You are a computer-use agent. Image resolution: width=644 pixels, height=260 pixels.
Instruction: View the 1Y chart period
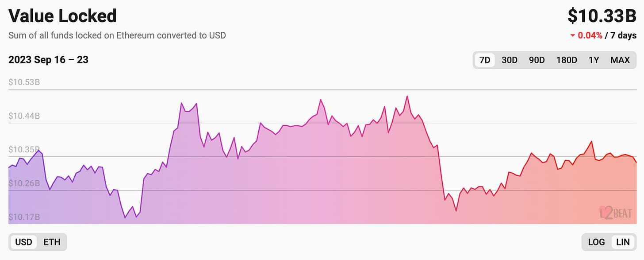pos(594,60)
